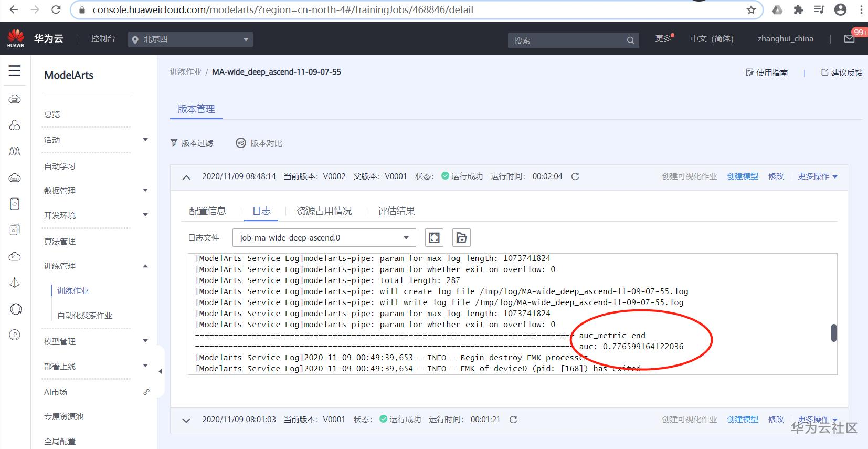Screen dimensions: 868x449
Task: Expand the V0001 version panel
Action: pos(186,420)
